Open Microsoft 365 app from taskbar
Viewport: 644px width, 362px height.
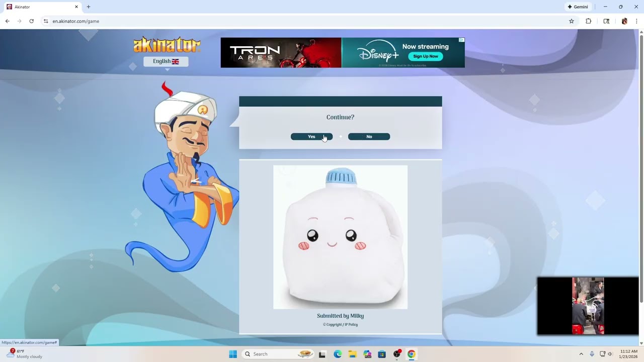click(x=367, y=354)
